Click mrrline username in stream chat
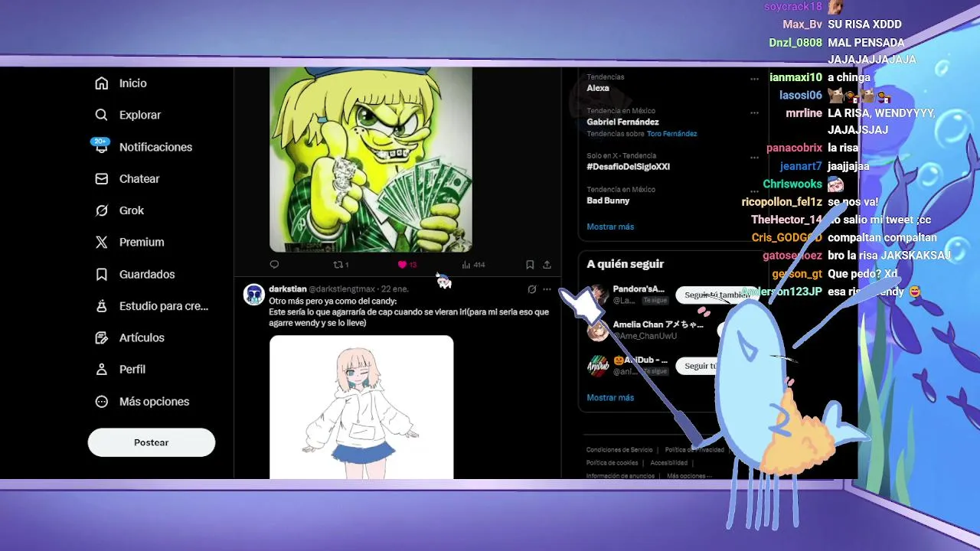Image resolution: width=980 pixels, height=551 pixels. coord(804,113)
